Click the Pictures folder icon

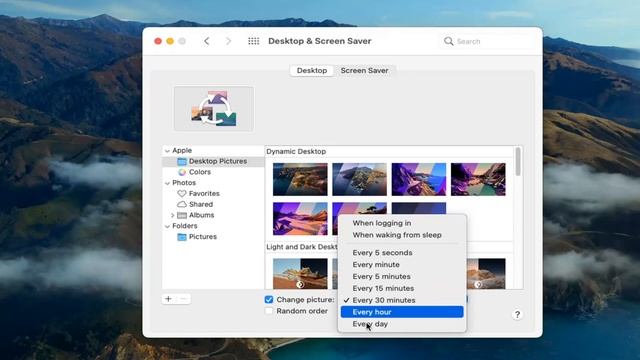[182, 237]
